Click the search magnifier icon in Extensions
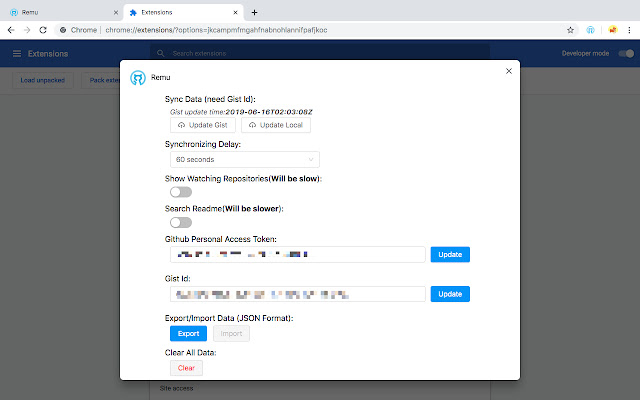Image resolution: width=640 pixels, height=400 pixels. [161, 53]
